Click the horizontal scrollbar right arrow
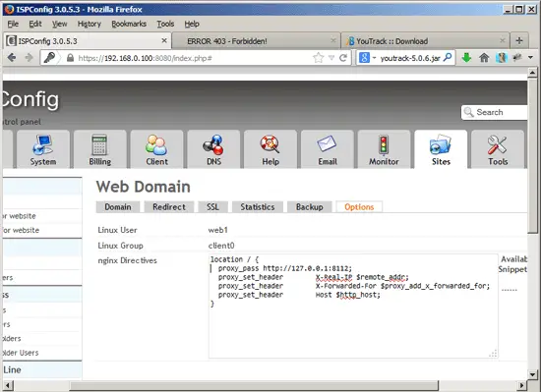541x392 pixels. click(x=522, y=385)
